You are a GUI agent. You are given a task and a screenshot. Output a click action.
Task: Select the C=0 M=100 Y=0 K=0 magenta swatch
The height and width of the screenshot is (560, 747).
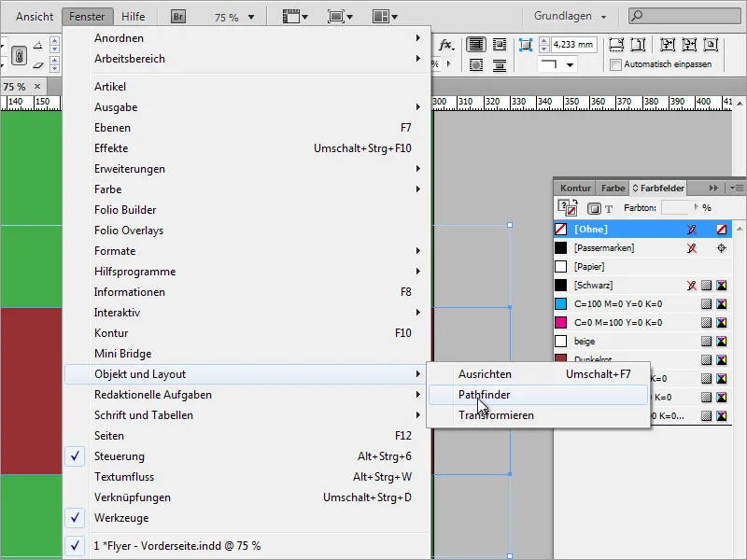[642, 322]
